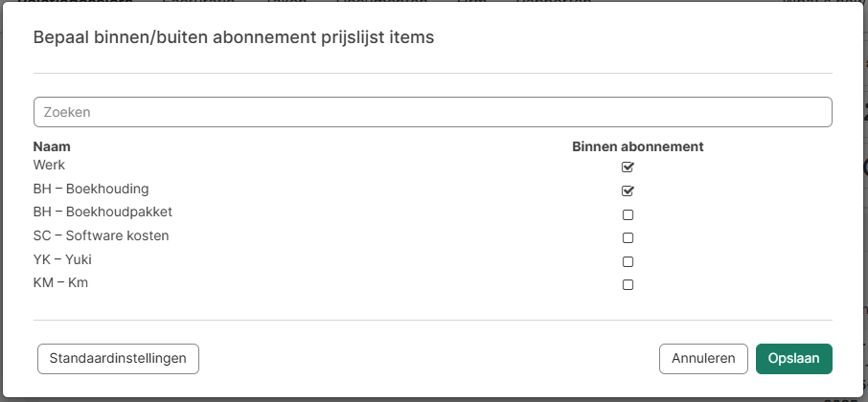This screenshot has height=402, width=868.
Task: Uncheck the BH – Boekhouding checkbox
Action: click(x=628, y=190)
